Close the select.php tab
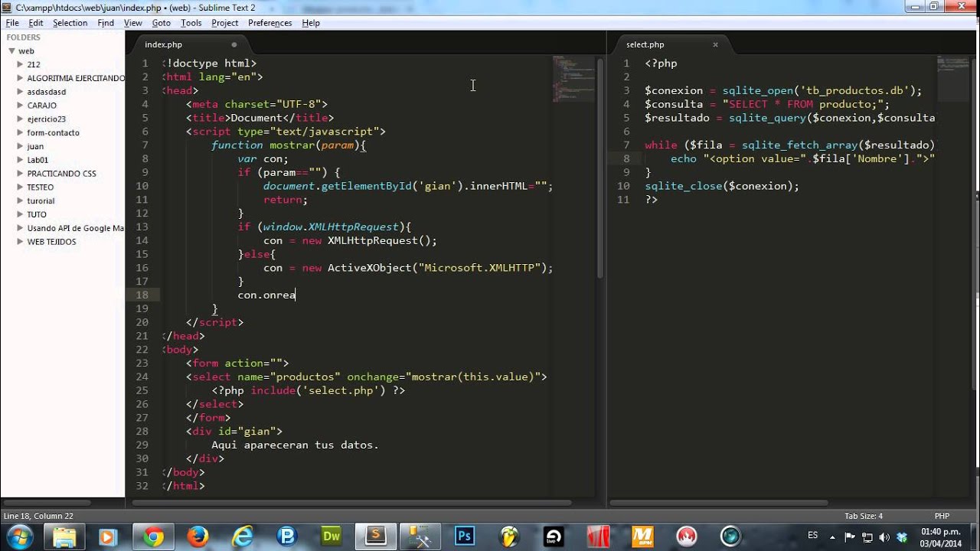The height and width of the screenshot is (551, 980). (715, 44)
